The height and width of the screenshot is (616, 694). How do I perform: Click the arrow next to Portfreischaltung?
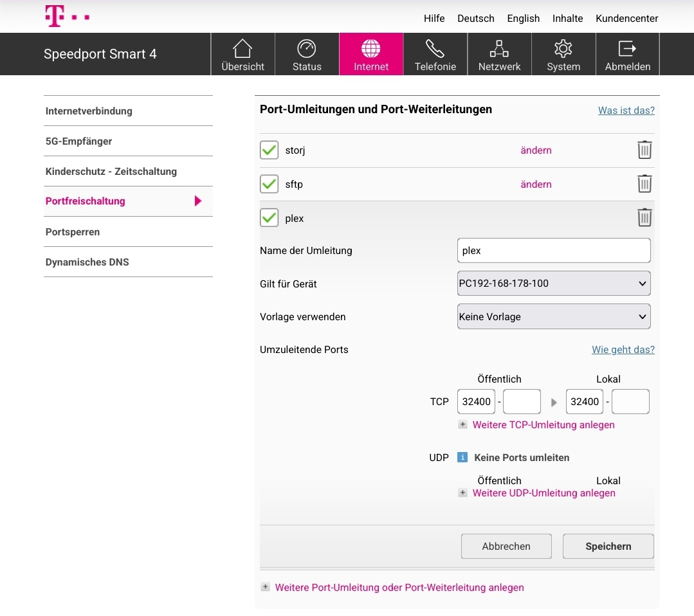(x=198, y=201)
